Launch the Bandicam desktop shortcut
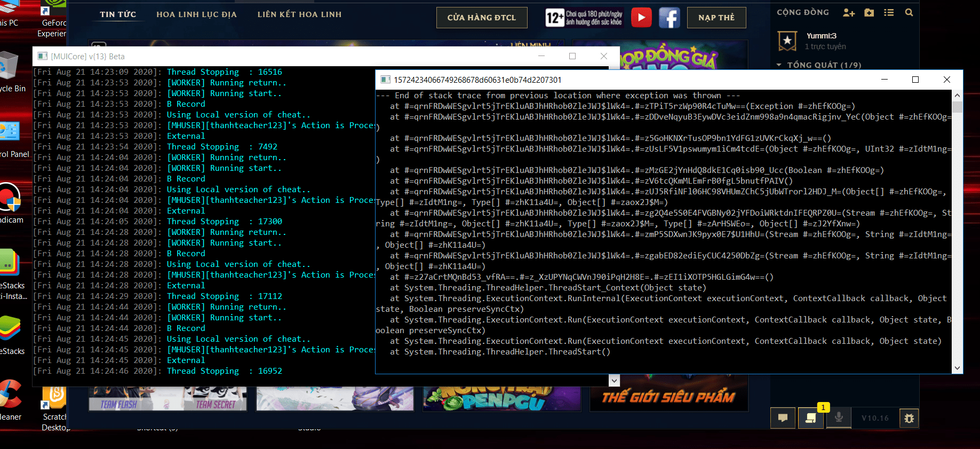Screen dimensions: 980x449 click(x=11, y=203)
